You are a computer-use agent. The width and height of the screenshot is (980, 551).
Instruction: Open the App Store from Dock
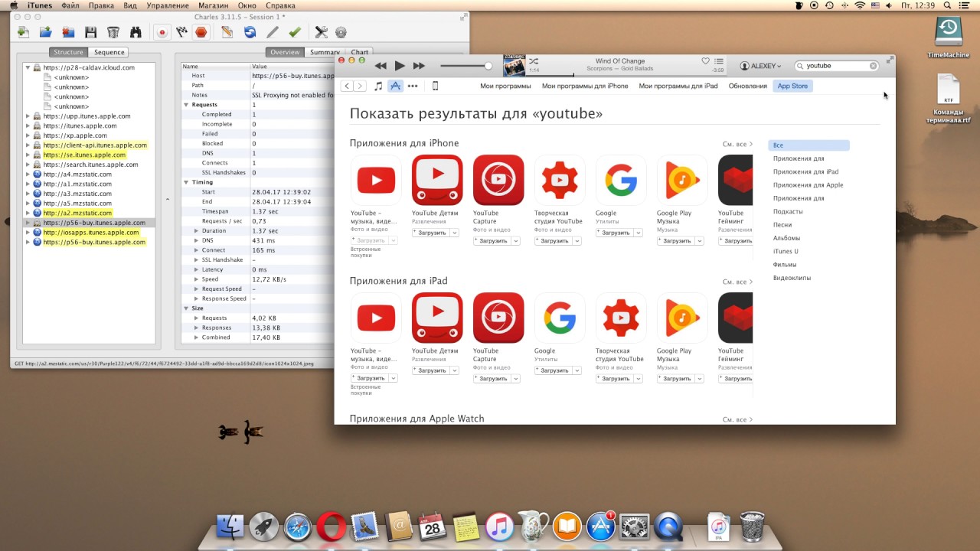click(x=601, y=527)
